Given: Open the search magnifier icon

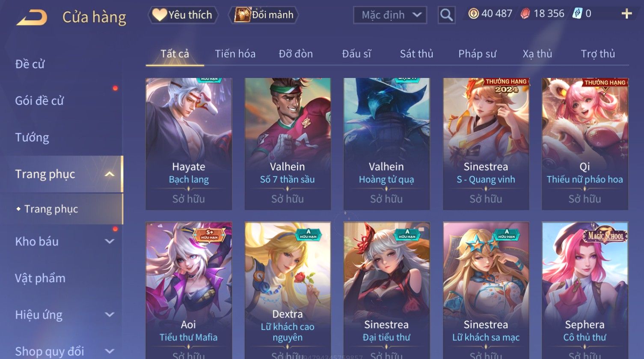Looking at the screenshot, I should [x=446, y=15].
